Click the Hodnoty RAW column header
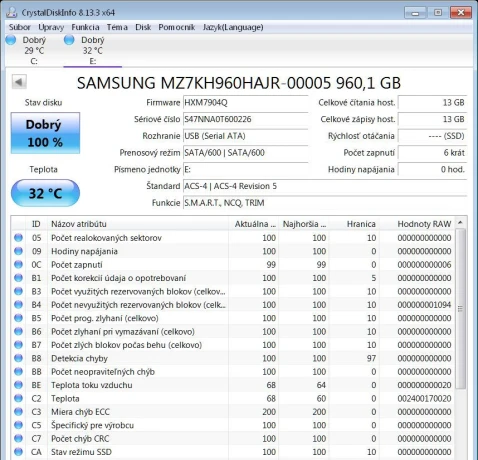 [x=417, y=224]
